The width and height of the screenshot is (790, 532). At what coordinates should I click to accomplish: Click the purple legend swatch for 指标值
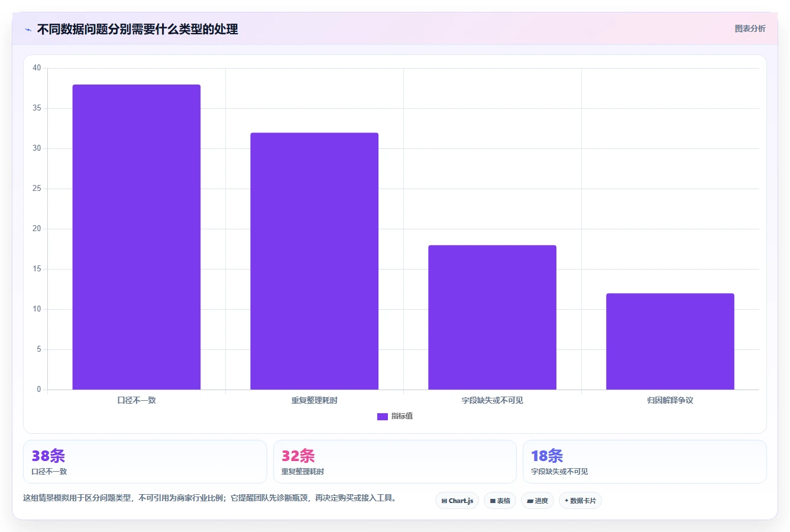click(x=383, y=417)
